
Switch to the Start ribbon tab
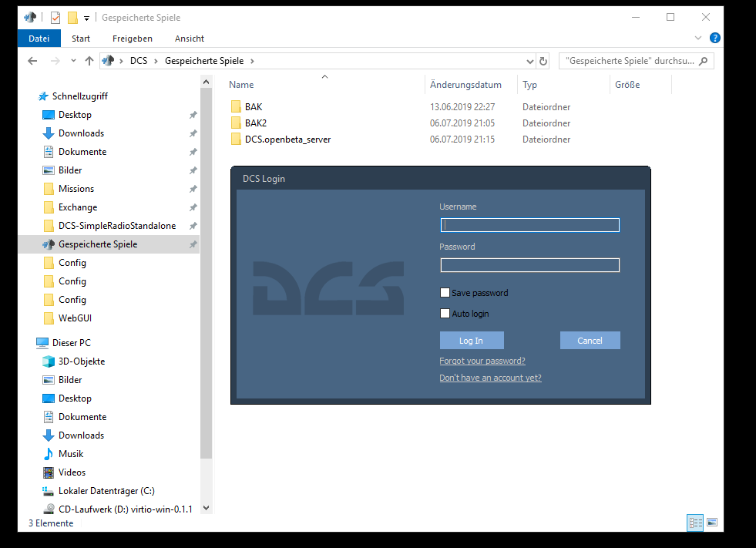81,39
